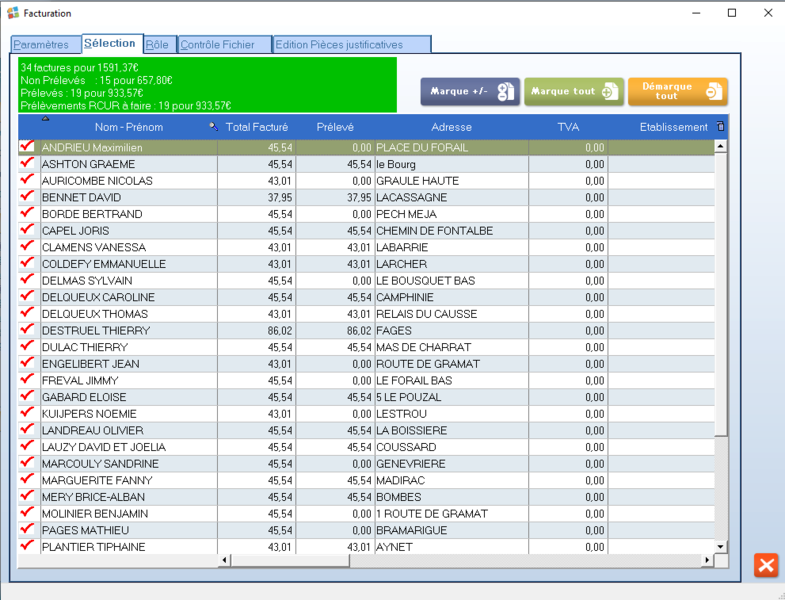Click the Facturation app icon in title bar
The width and height of the screenshot is (785, 600).
(x=12, y=13)
